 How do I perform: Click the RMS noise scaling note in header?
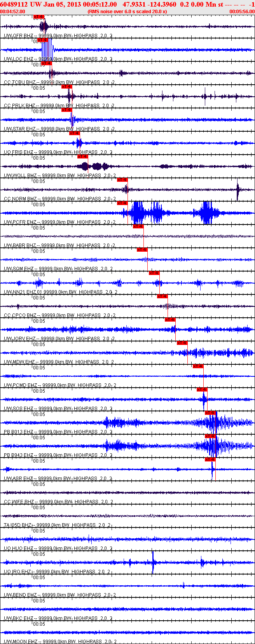[127, 12]
